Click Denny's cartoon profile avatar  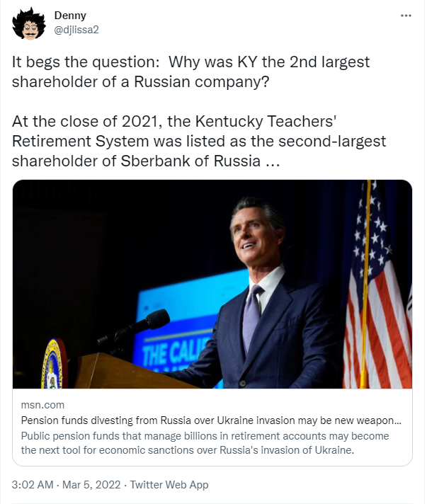(29, 25)
